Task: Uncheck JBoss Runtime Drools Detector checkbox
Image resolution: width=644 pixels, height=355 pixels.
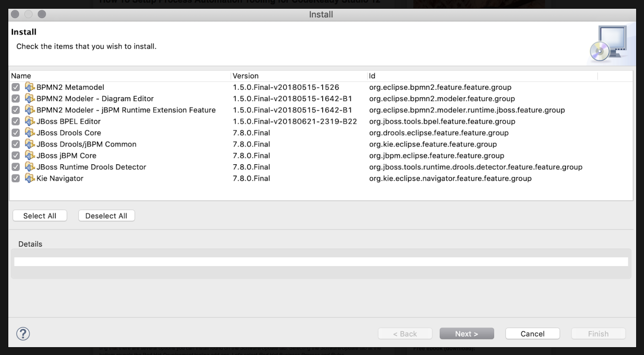Action: (16, 166)
